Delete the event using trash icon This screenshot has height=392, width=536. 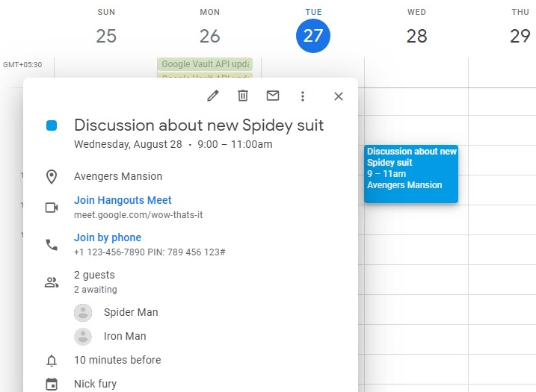[243, 96]
